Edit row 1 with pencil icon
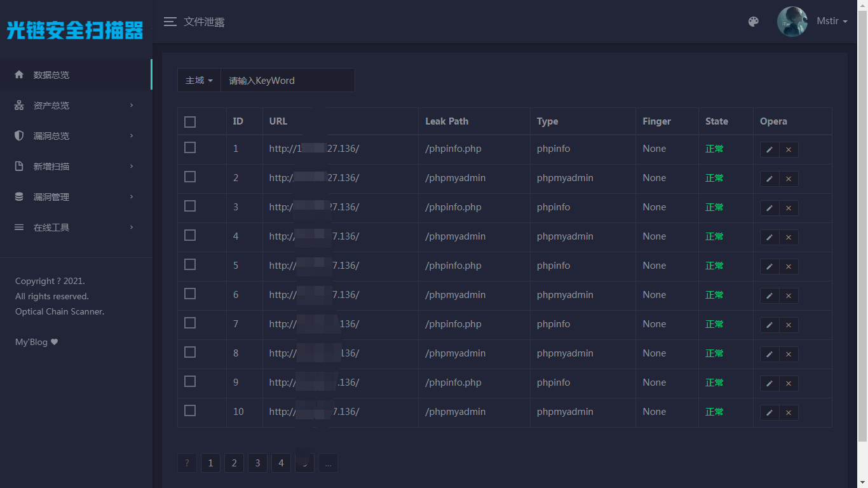Image resolution: width=868 pixels, height=488 pixels. [770, 150]
